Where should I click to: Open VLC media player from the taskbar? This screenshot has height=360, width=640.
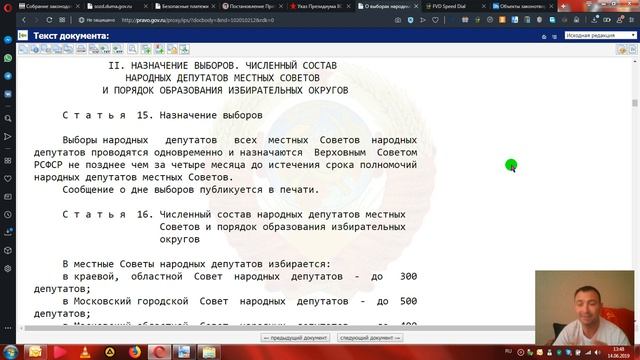[85, 352]
